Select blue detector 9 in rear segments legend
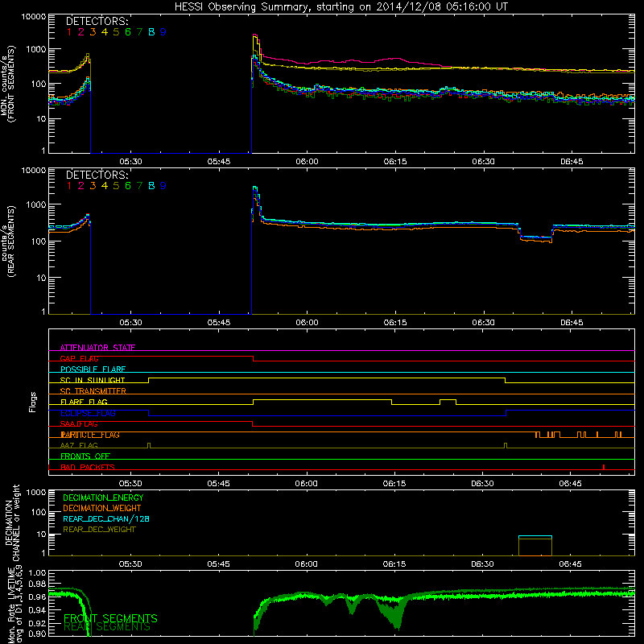 click(x=163, y=186)
